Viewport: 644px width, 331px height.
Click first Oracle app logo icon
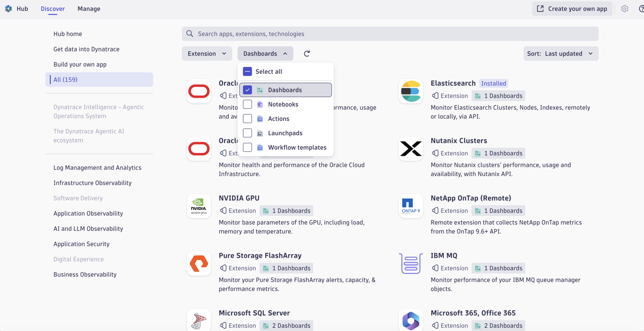[x=199, y=91]
